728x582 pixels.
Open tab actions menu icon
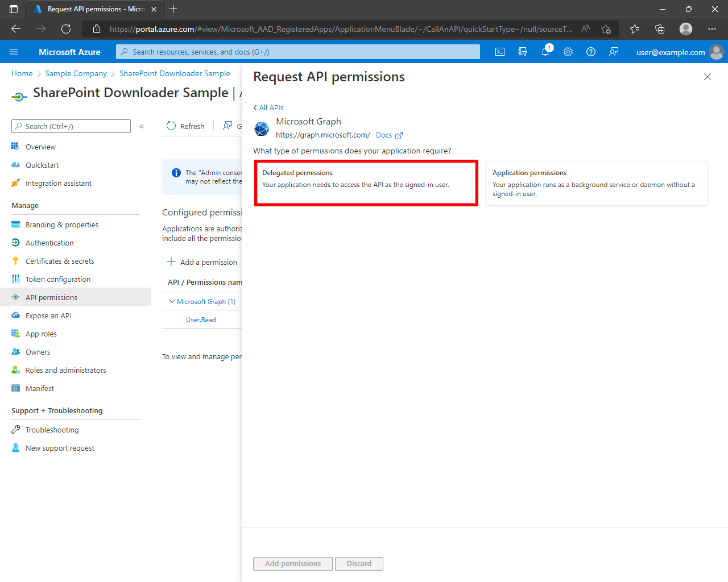pyautogui.click(x=14, y=9)
